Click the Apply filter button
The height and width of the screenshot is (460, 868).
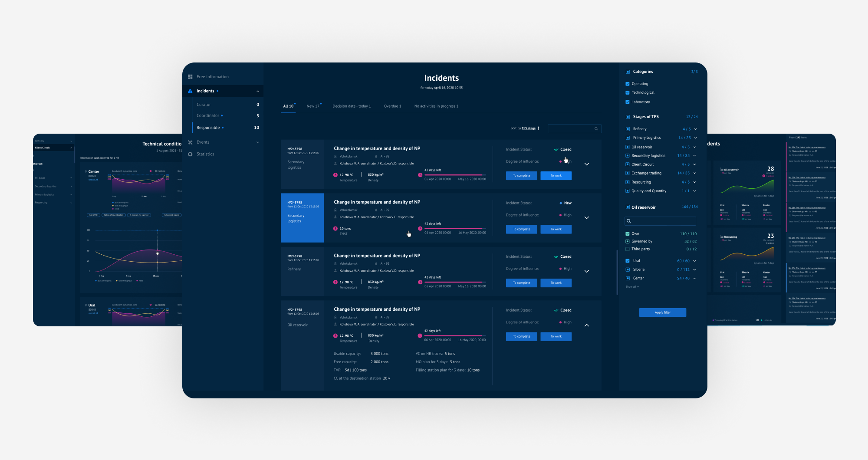663,312
